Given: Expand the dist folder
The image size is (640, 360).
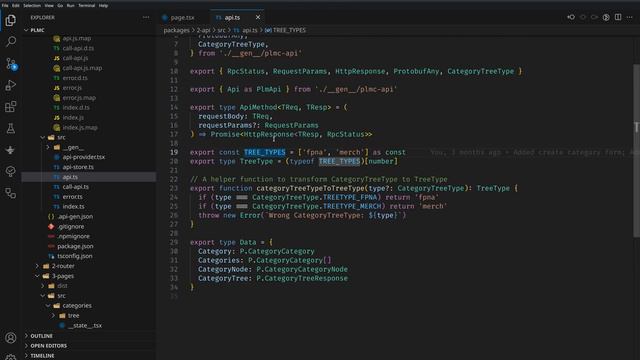Looking at the screenshot, I should tap(62, 286).
